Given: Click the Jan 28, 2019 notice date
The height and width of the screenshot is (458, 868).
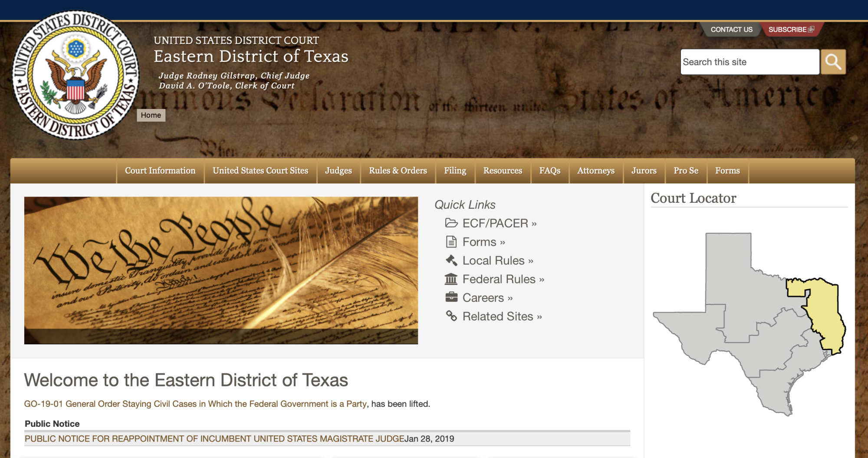Looking at the screenshot, I should pos(429,439).
